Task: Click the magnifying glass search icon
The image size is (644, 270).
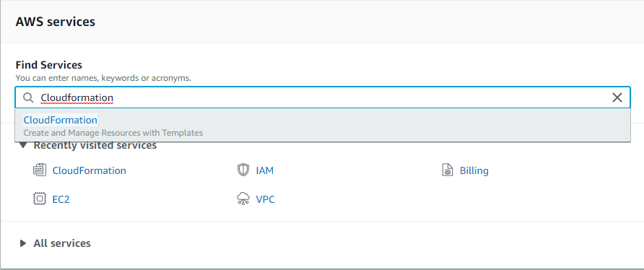Action: pyautogui.click(x=28, y=97)
